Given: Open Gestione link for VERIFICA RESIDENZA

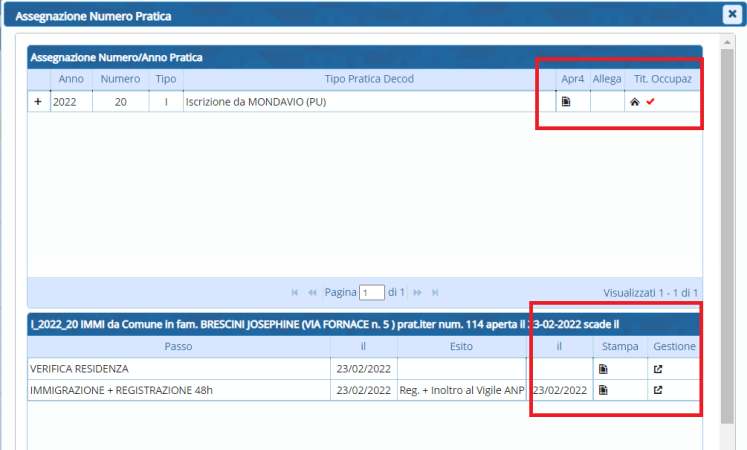Looking at the screenshot, I should tap(657, 369).
